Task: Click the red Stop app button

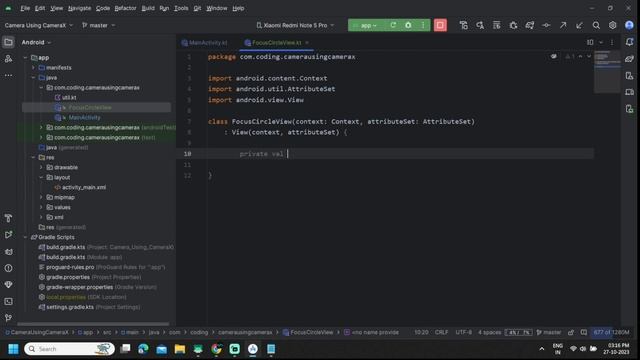Action: 440,25
